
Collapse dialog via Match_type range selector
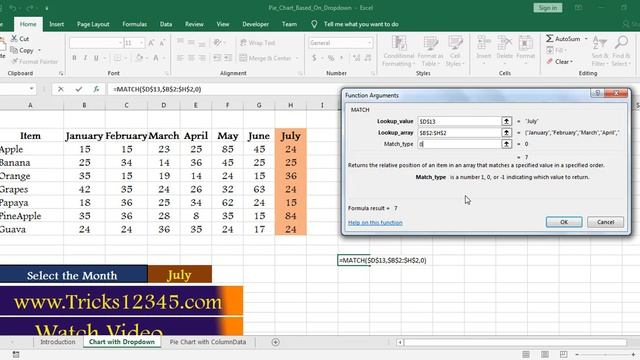point(507,144)
